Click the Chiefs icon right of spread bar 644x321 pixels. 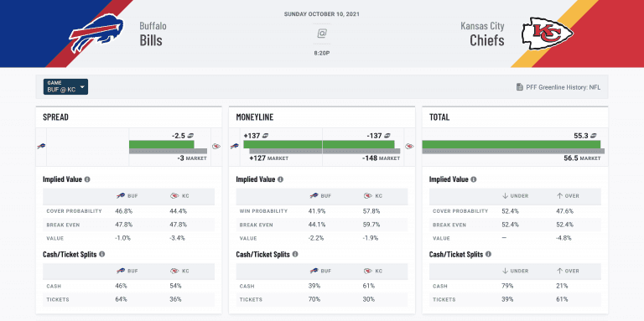216,146
